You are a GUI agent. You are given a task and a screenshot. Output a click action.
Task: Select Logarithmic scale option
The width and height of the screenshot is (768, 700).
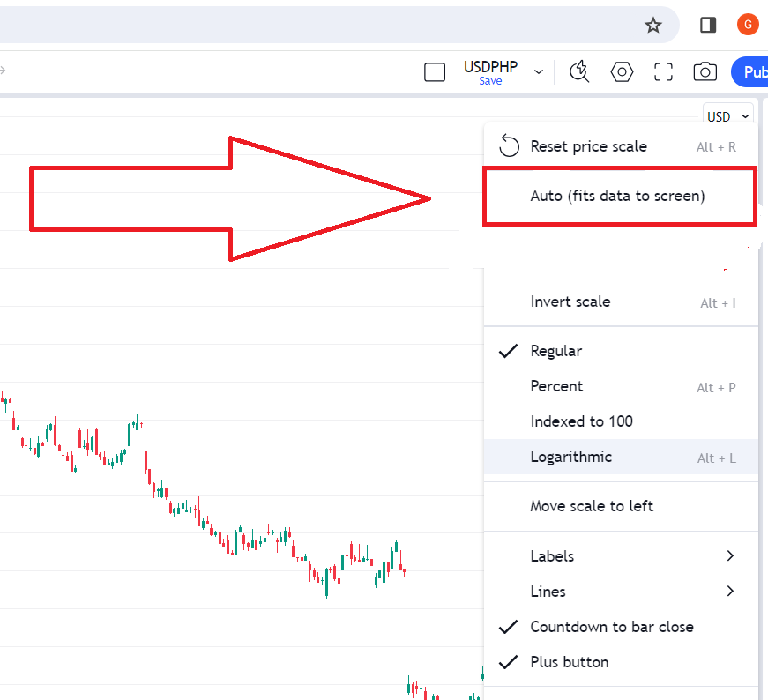[x=570, y=457]
